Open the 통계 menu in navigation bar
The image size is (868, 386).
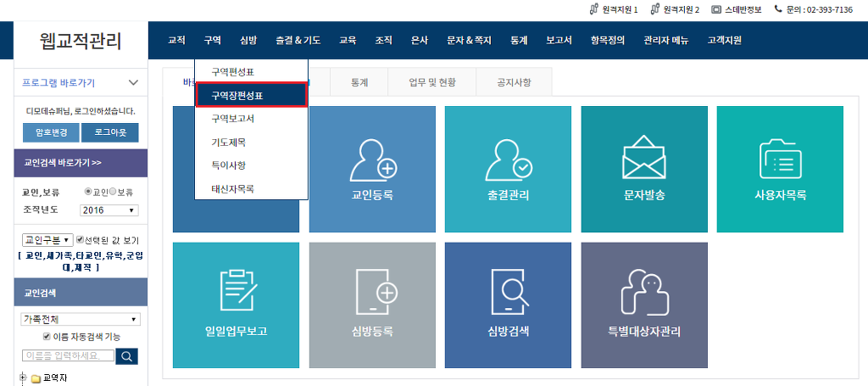click(520, 40)
